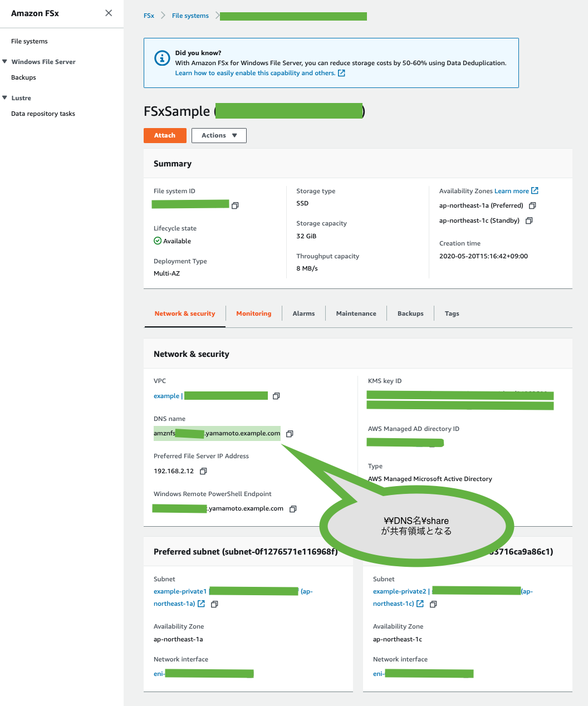Copy ap-northeast-1c Standby availability zone

[x=529, y=220]
